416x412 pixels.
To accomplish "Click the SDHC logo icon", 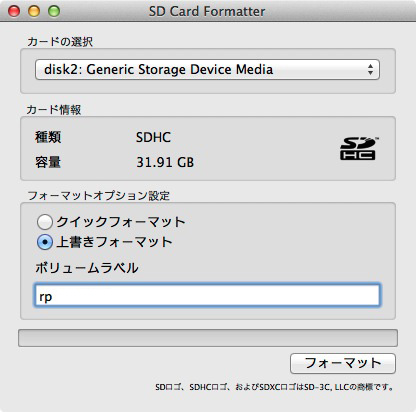I will [358, 148].
